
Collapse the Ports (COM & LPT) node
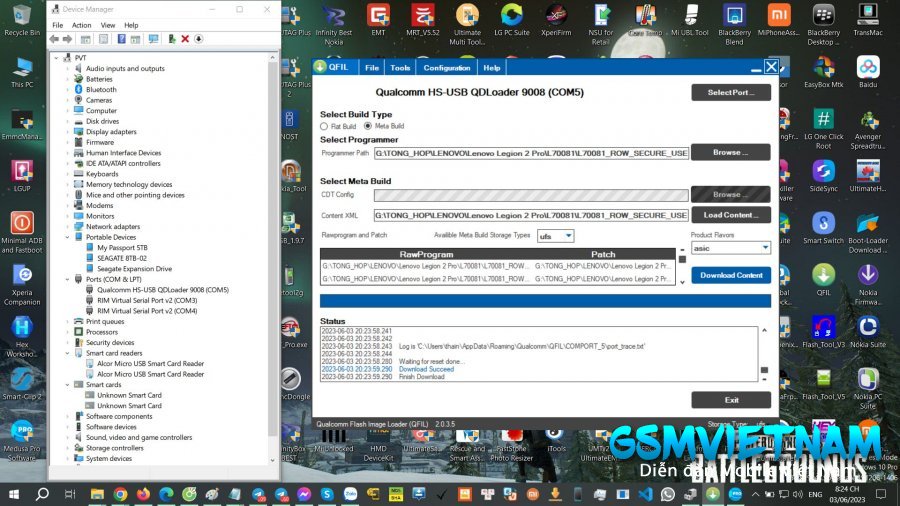click(x=68, y=279)
